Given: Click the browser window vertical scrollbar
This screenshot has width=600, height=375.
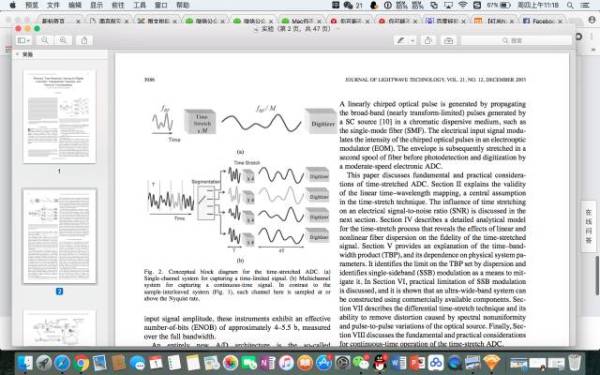Looking at the screenshot, I should (x=597, y=275).
